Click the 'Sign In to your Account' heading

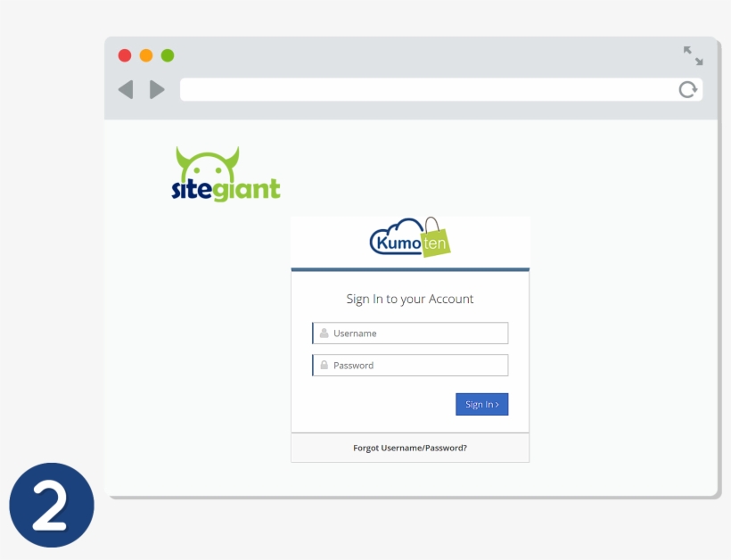(x=410, y=299)
